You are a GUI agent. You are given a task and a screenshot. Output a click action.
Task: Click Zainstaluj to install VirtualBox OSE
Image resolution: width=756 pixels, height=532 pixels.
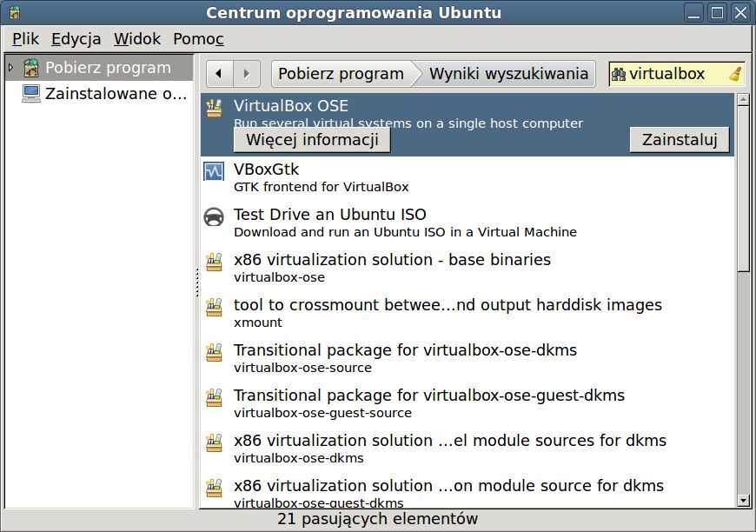680,140
